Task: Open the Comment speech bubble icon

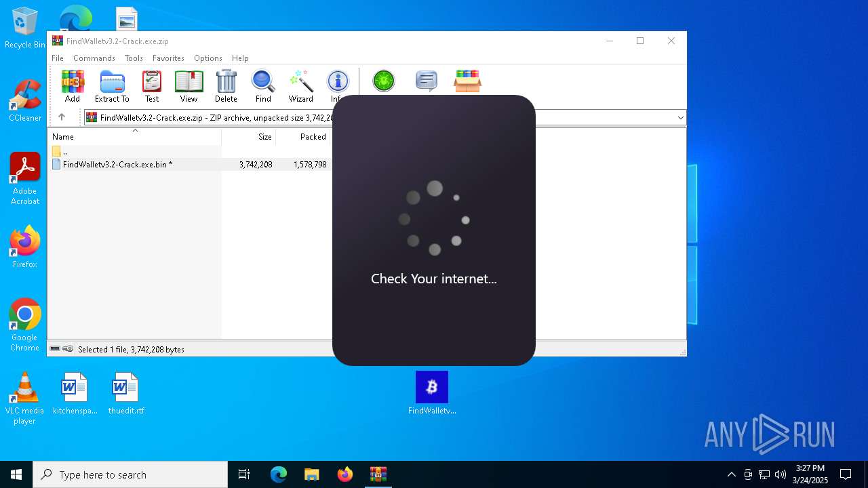Action: pyautogui.click(x=426, y=81)
